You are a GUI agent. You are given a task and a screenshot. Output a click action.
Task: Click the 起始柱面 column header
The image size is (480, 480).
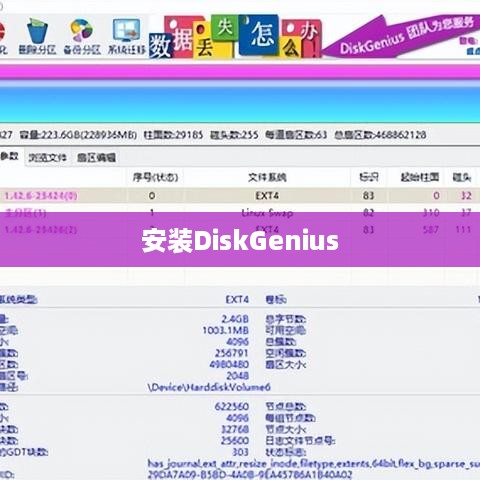point(419,177)
